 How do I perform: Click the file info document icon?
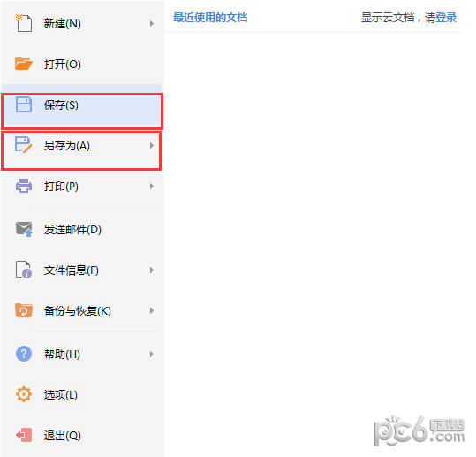[24, 270]
